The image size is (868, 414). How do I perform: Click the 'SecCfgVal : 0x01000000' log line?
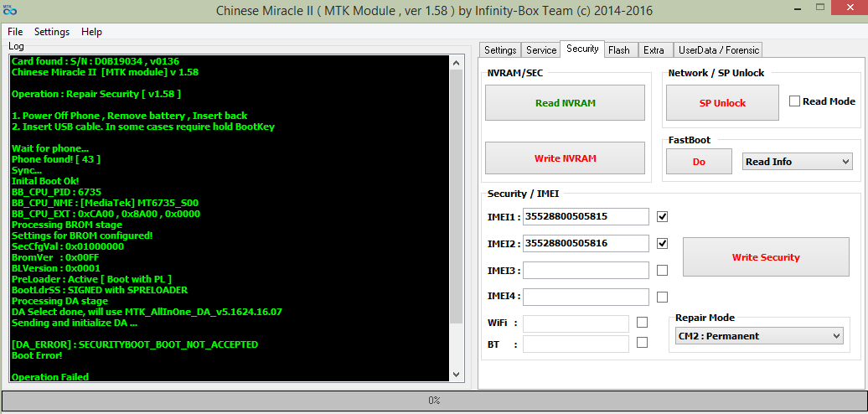click(68, 246)
